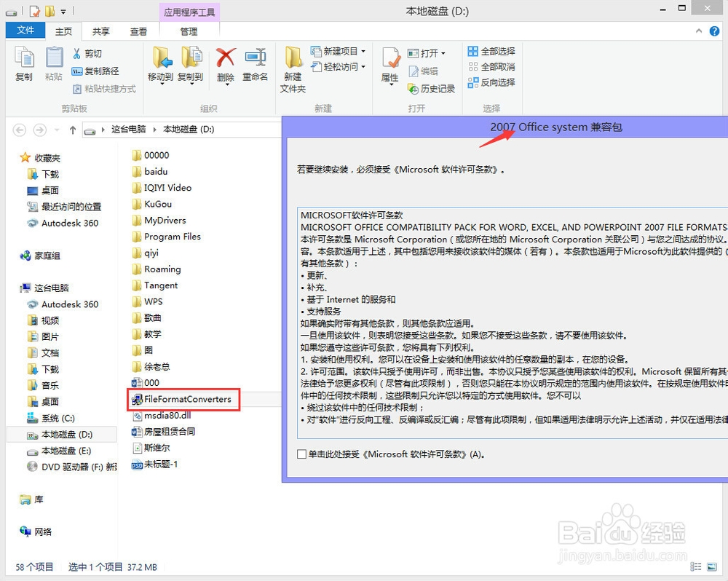The width and height of the screenshot is (728, 581).
Task: Click the History (历史记录) icon
Action: [414, 88]
